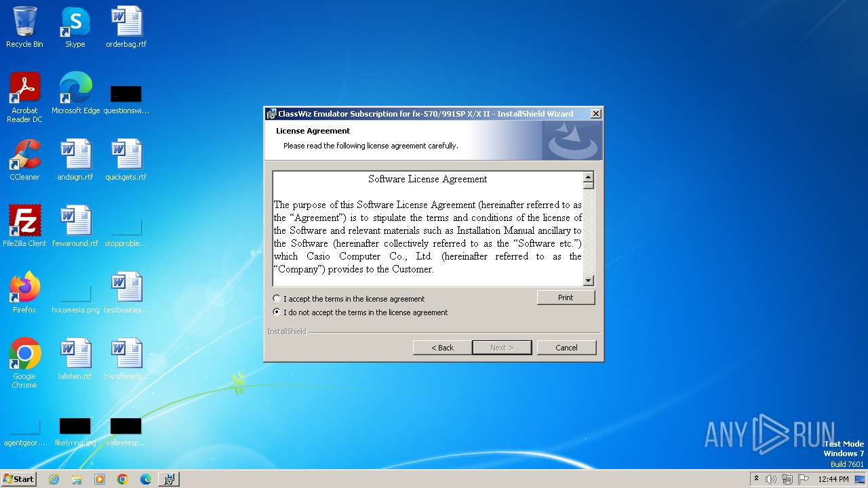Launch CCleaner from the desktop
Viewport: 868px width, 488px height.
click(x=24, y=160)
